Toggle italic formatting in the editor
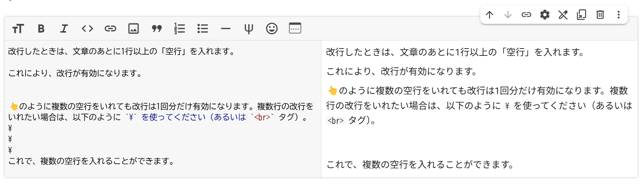Screen dimensions: 644x186 click(x=64, y=28)
